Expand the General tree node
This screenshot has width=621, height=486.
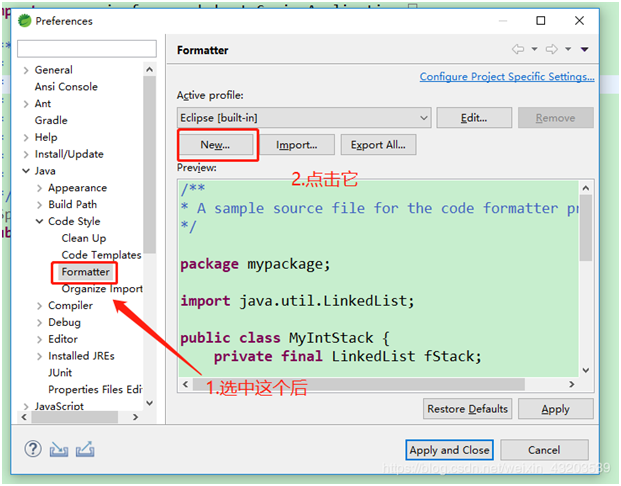click(26, 71)
